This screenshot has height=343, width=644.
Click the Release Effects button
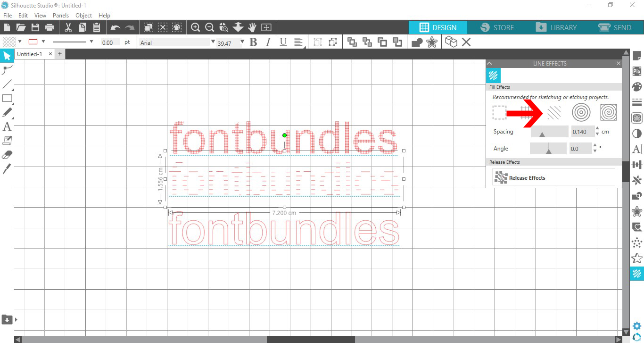tap(553, 177)
